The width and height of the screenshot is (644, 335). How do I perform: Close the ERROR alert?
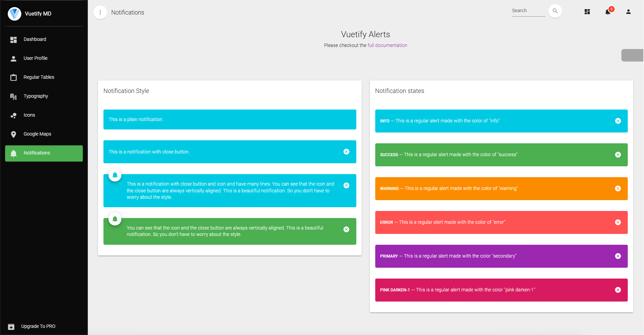618,222
